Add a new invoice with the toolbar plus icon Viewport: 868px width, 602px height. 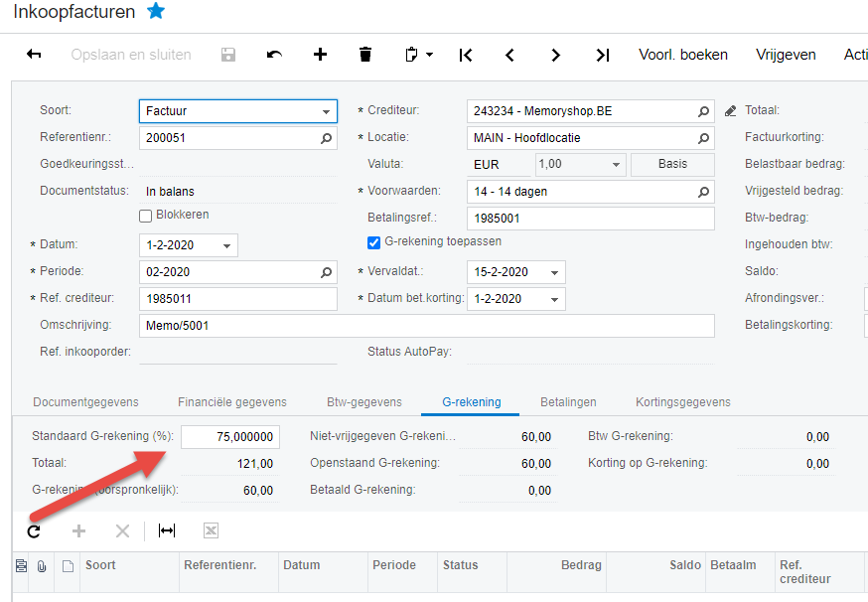pos(320,55)
